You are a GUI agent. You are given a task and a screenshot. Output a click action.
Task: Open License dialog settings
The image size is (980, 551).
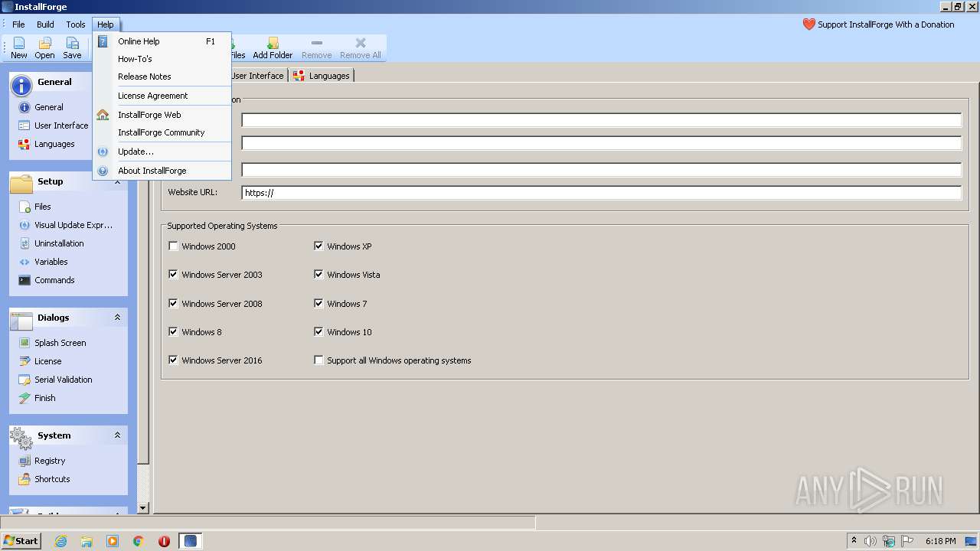[40, 361]
